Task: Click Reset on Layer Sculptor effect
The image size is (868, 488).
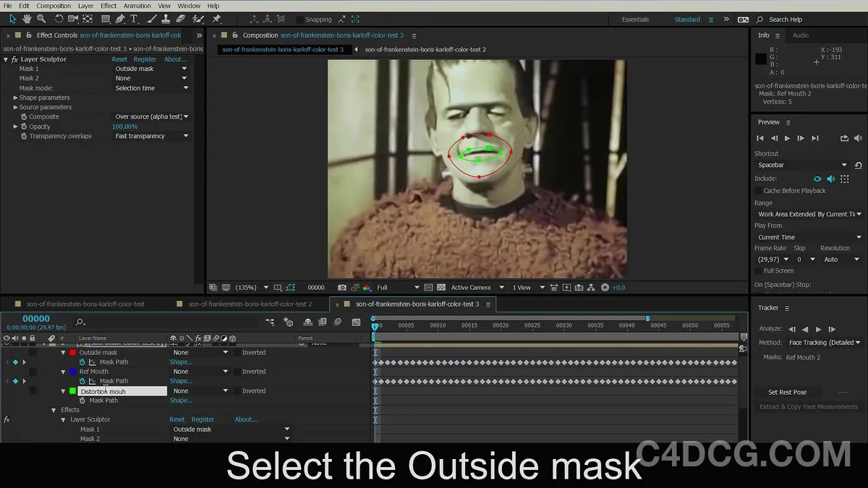Action: coord(119,59)
